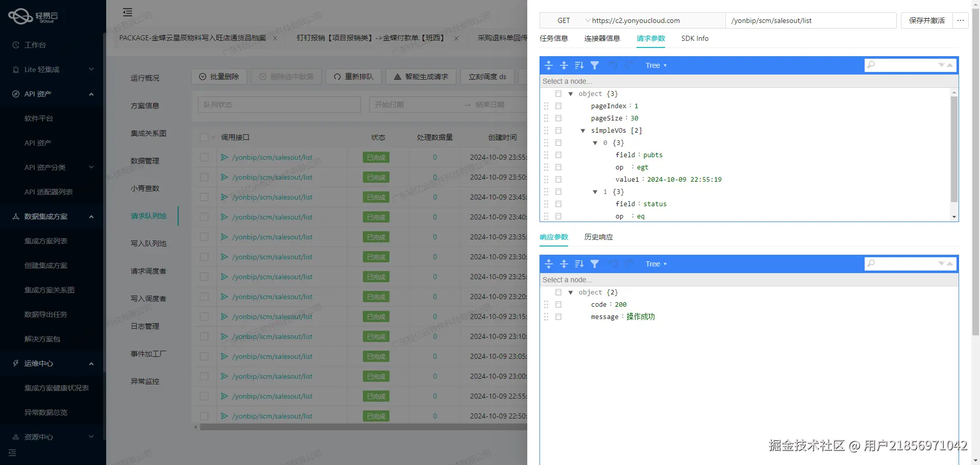Viewport: 980px width, 465px height.
Task: Open the Tree mode dropdown in response editor
Action: [x=656, y=264]
